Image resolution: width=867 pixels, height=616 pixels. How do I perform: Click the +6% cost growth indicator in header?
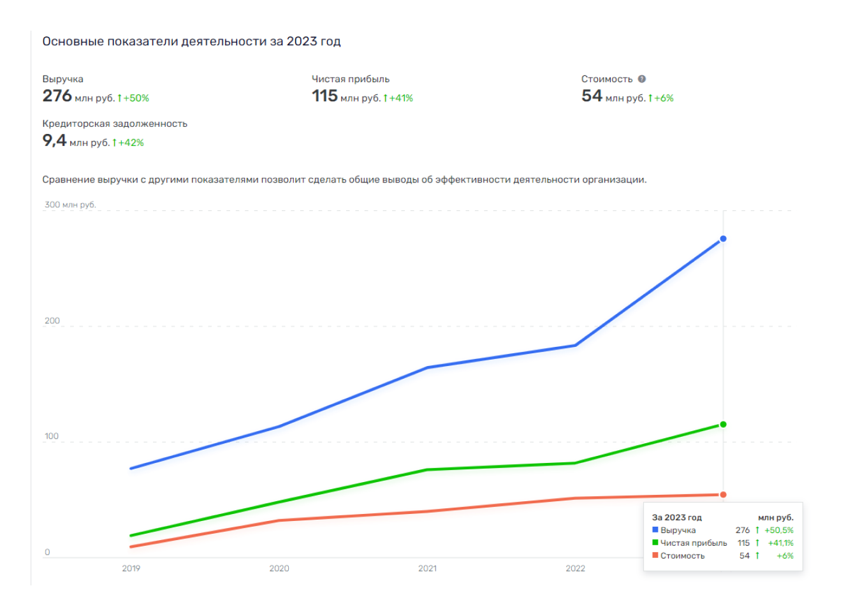pyautogui.click(x=661, y=98)
